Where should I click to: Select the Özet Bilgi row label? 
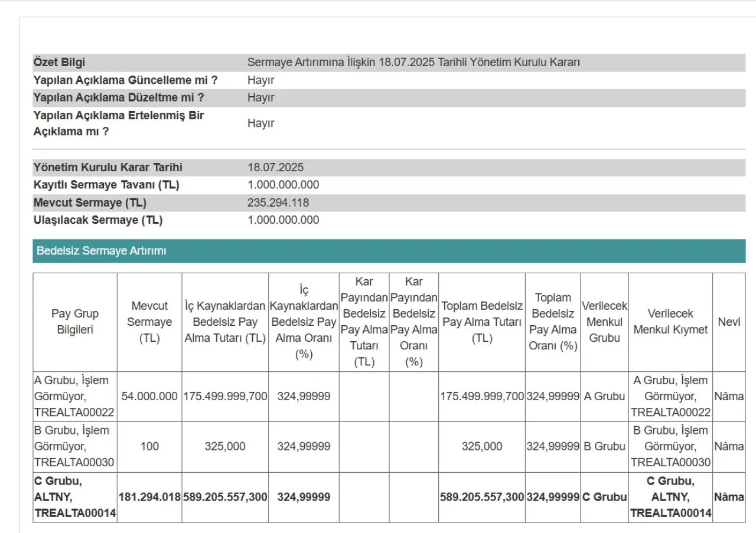tap(60, 63)
